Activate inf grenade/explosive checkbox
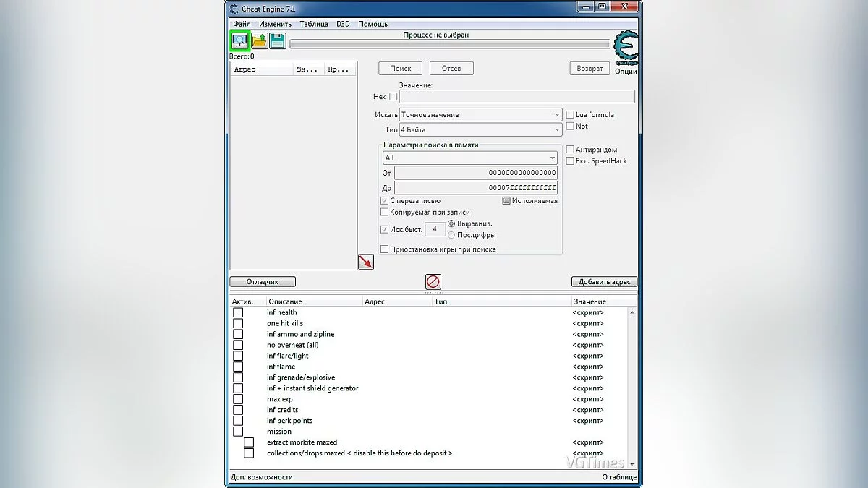 click(x=238, y=378)
